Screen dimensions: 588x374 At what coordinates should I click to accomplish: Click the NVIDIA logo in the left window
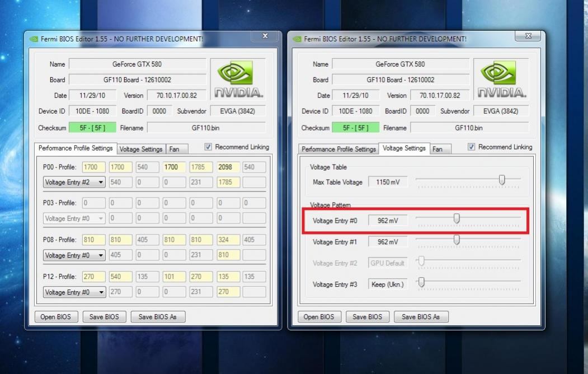coord(238,79)
